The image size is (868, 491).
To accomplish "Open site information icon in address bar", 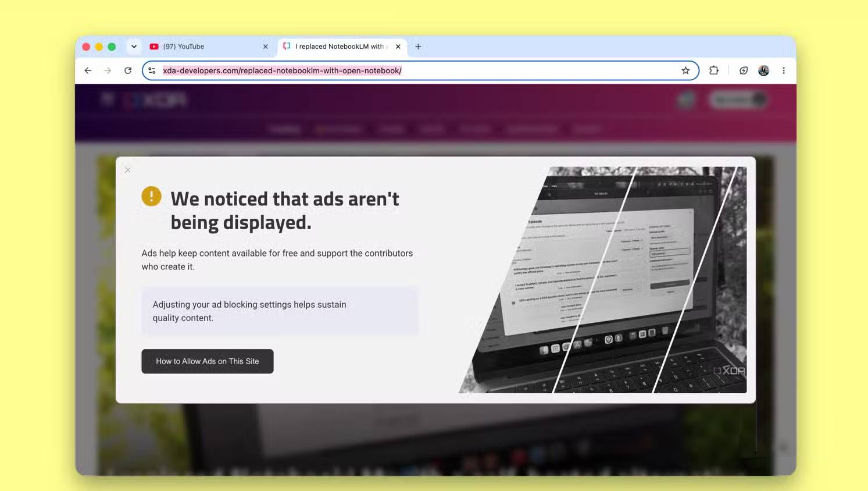I will [x=152, y=70].
